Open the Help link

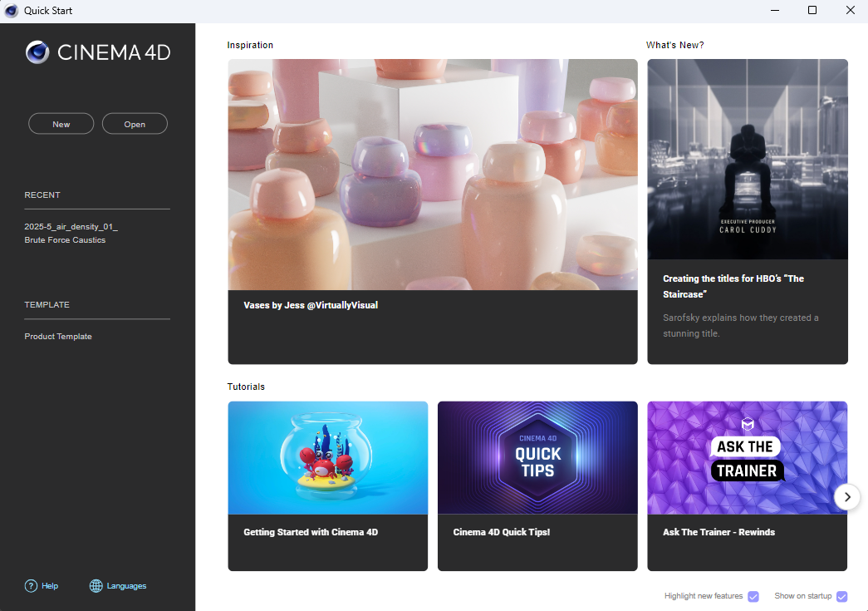click(x=50, y=585)
